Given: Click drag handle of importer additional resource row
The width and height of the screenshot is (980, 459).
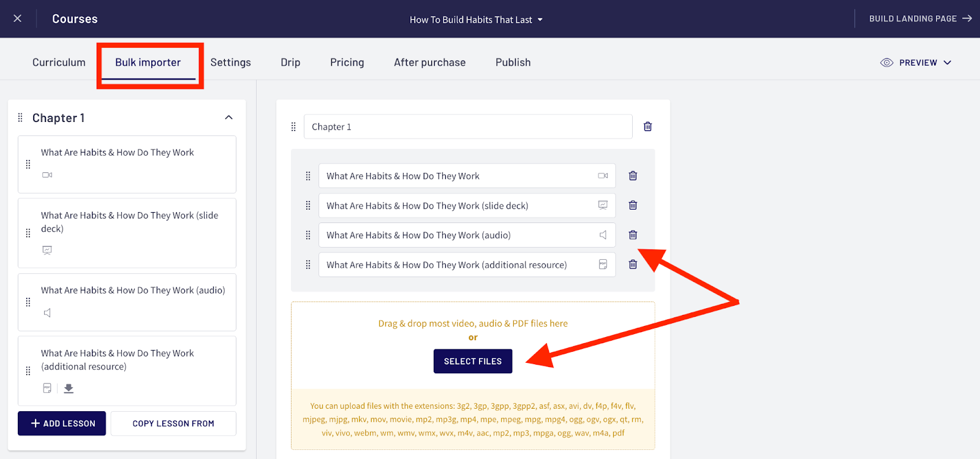Looking at the screenshot, I should coord(308,265).
